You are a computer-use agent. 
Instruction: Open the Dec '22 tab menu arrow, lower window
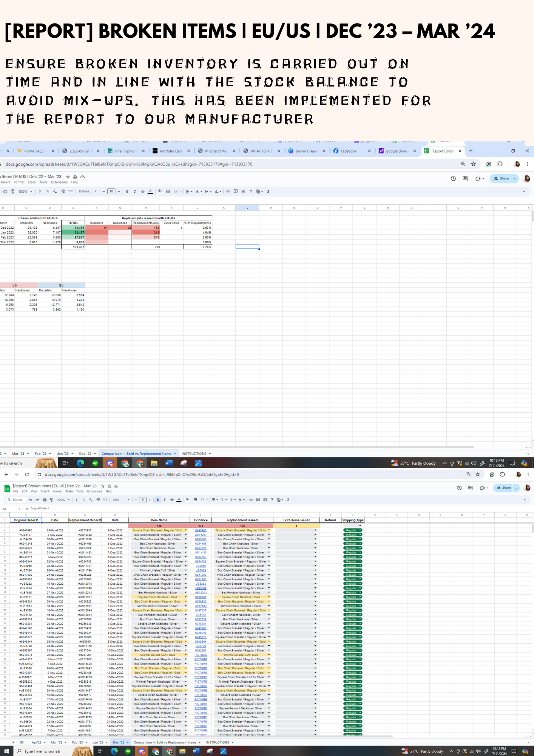tap(128, 742)
